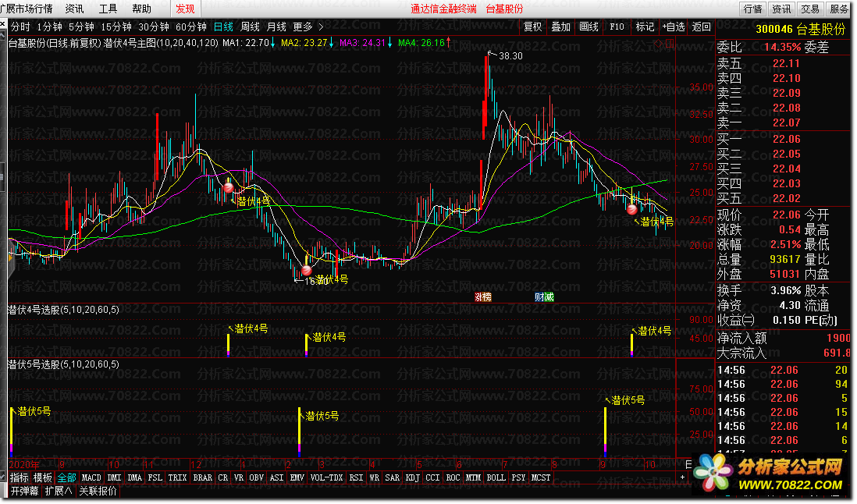Expand the 扩展∧ panel
Viewport: 857px width, 504px height.
[x=59, y=491]
